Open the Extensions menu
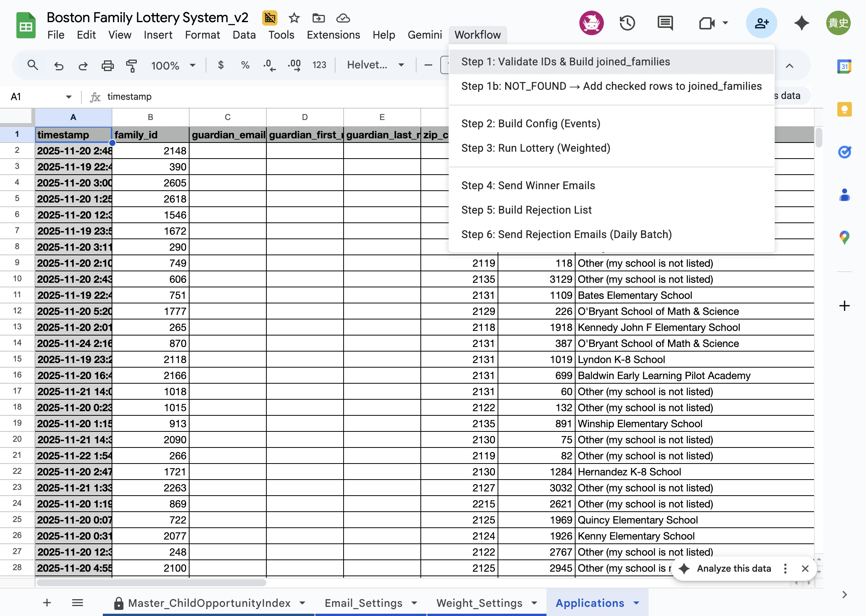This screenshot has height=616, width=866. [333, 35]
